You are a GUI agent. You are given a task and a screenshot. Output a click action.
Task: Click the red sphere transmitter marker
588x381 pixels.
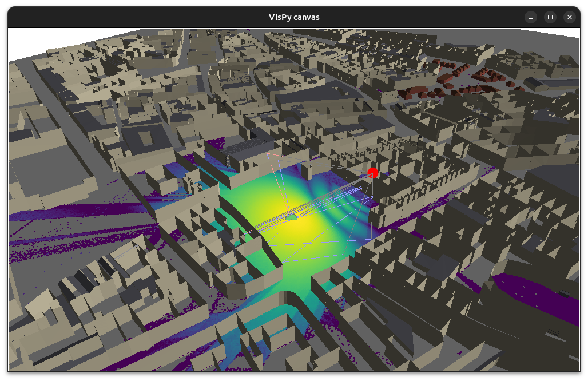[373, 173]
